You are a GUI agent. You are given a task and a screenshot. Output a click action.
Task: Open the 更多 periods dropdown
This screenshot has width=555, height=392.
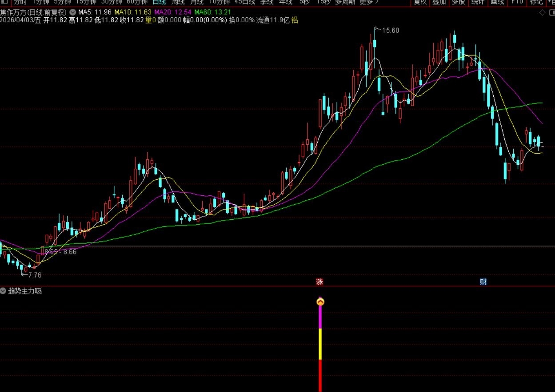pyautogui.click(x=369, y=2)
